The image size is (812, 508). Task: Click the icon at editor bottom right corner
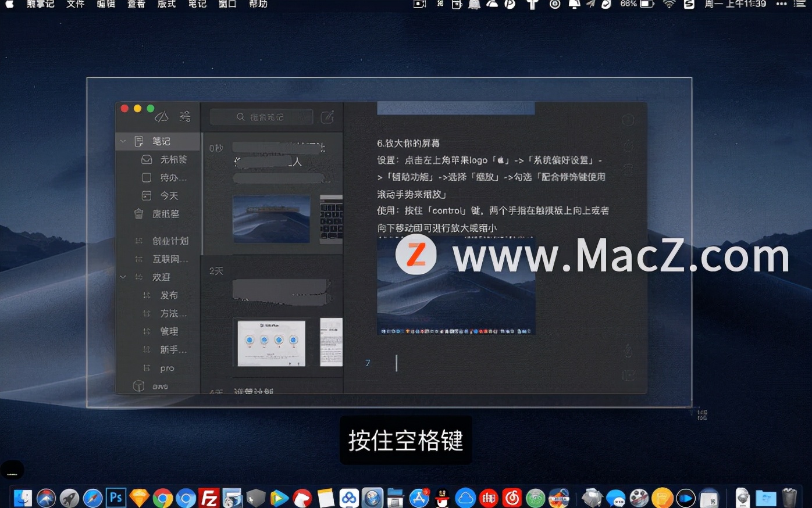[x=628, y=375]
